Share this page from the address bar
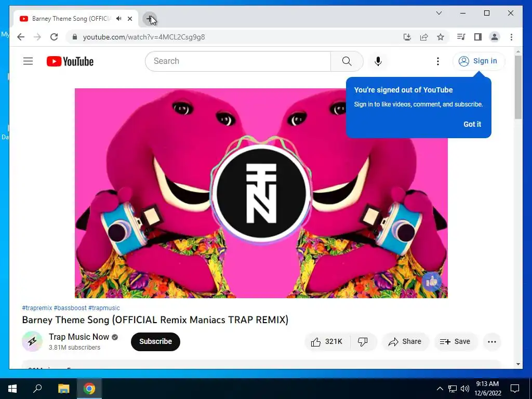 pyautogui.click(x=424, y=37)
